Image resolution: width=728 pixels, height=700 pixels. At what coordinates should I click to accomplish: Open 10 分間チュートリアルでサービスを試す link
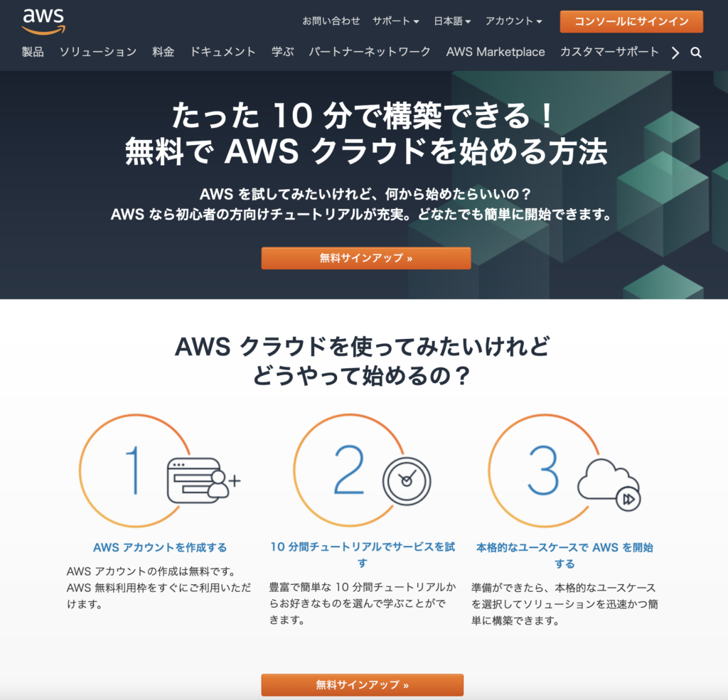(x=363, y=555)
